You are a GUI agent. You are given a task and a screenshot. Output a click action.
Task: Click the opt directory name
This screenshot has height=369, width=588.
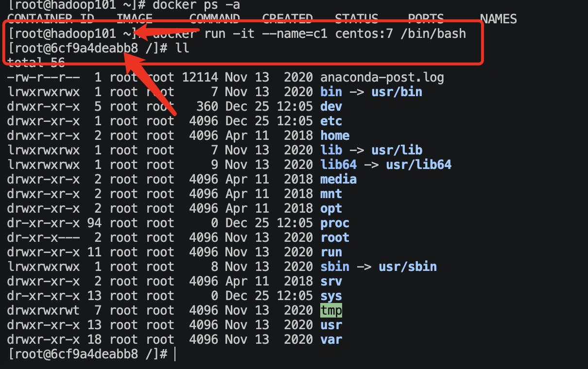[x=331, y=208]
